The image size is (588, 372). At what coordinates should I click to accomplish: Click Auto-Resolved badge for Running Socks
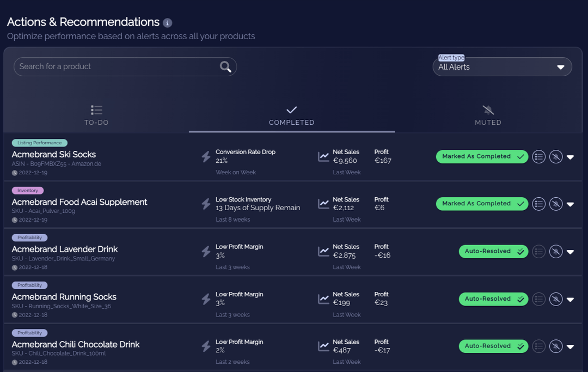(x=493, y=299)
